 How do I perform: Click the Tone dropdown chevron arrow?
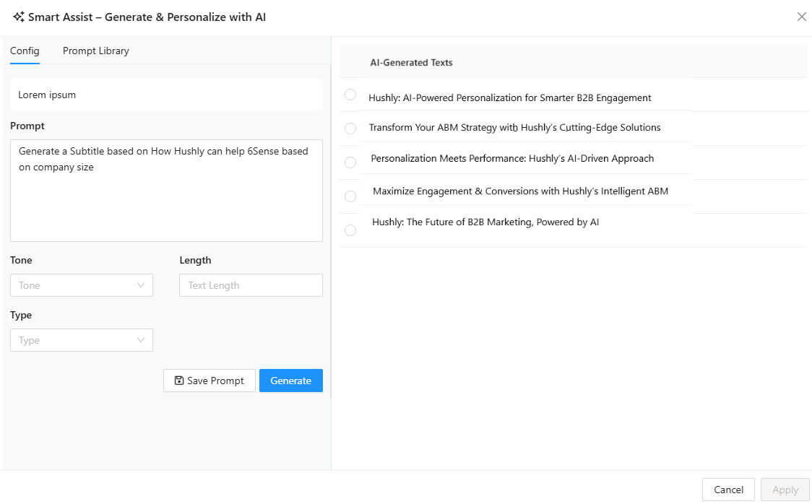pyautogui.click(x=140, y=285)
